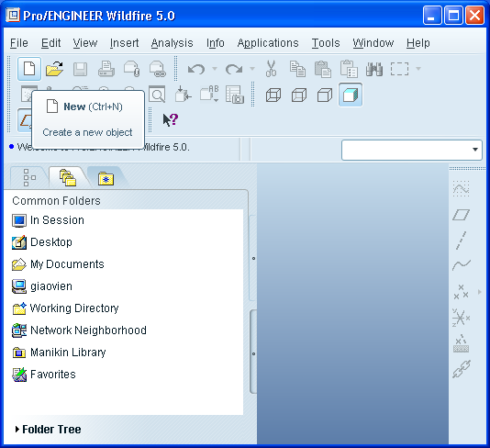Open the Applications menu
The image size is (490, 448).
click(268, 43)
